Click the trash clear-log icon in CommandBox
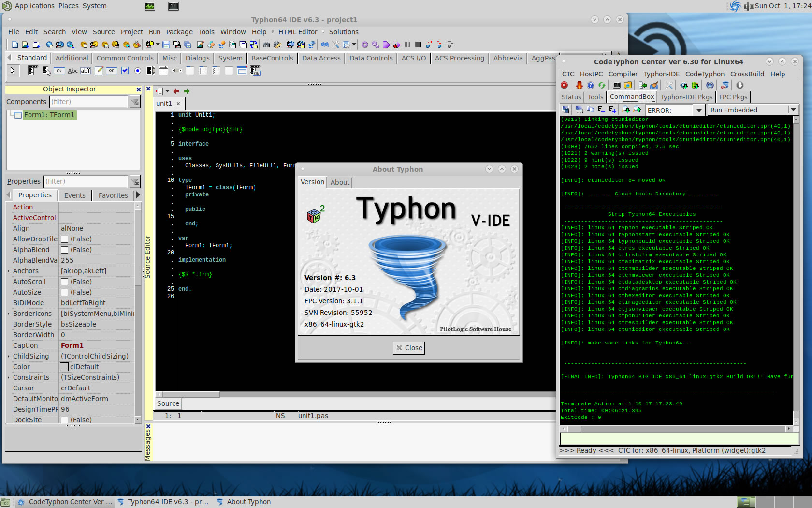Screen dimensions: 812x508 (566, 110)
